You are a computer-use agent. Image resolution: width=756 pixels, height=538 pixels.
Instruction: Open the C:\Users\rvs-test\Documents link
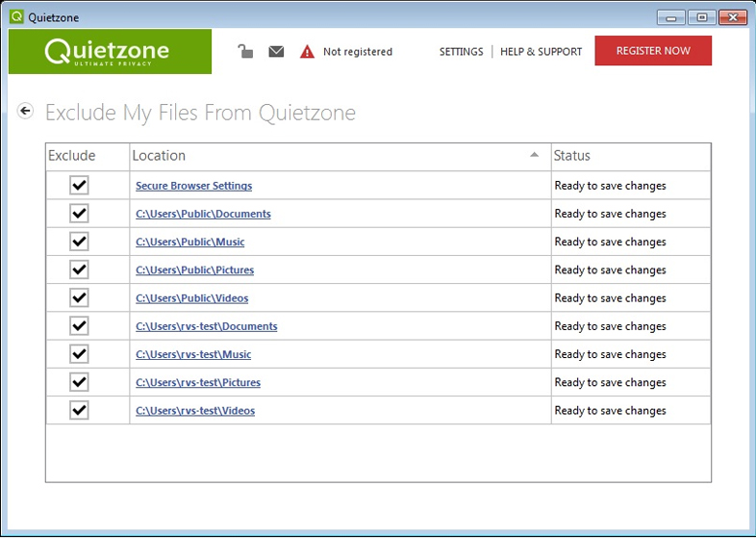(x=207, y=326)
